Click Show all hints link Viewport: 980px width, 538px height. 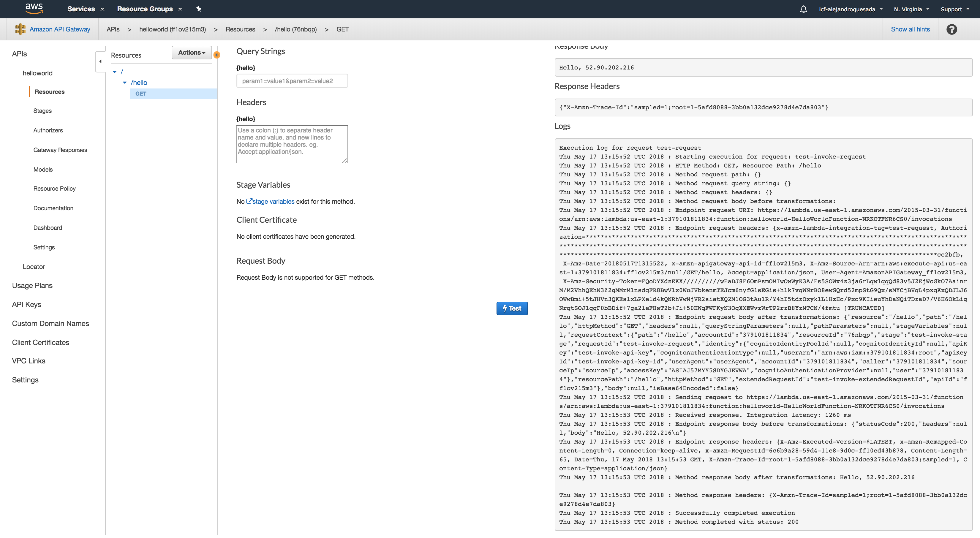[910, 29]
